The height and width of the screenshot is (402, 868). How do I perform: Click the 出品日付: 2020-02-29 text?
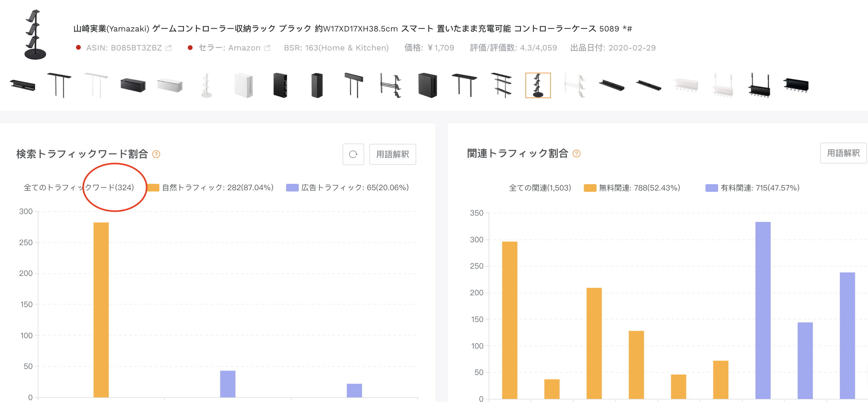click(613, 48)
